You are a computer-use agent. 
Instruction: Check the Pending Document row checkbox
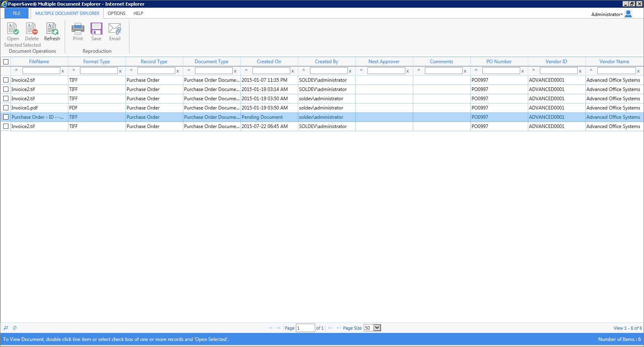[x=6, y=117]
